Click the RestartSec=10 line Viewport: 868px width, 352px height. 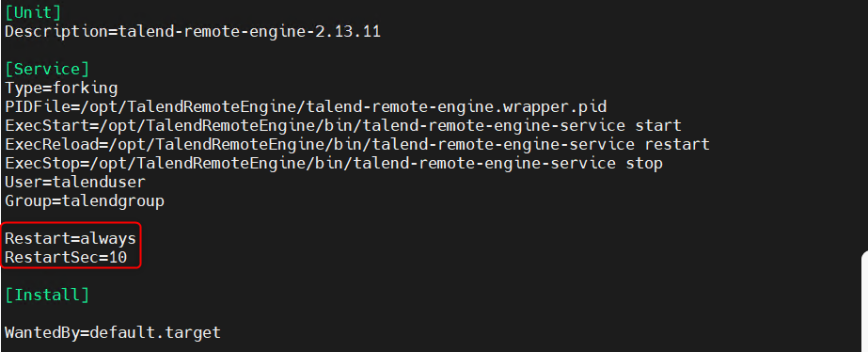tap(66, 257)
